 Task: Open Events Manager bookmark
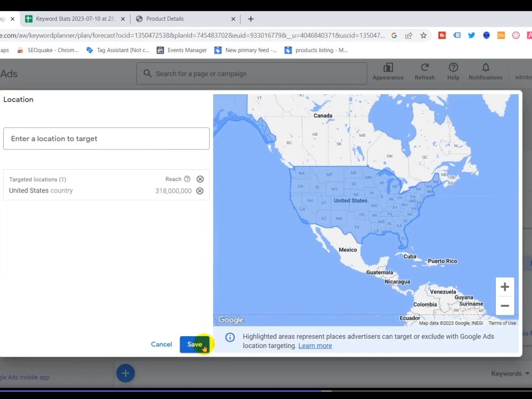pyautogui.click(x=181, y=50)
